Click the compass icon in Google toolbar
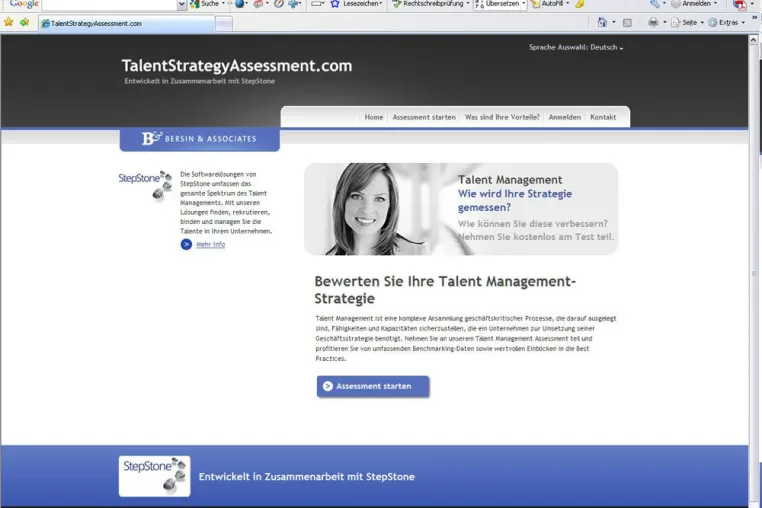 (x=278, y=4)
